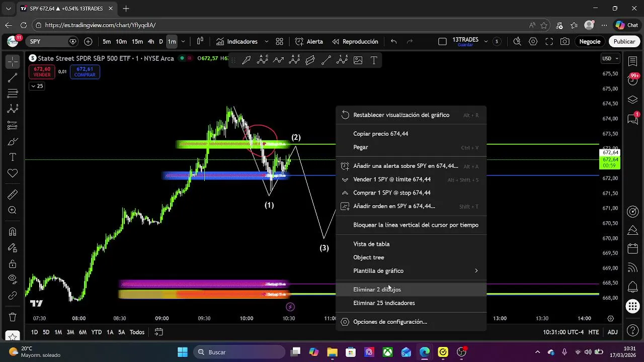Collapse the 25 indicators legend
Screen dimensions: 644x362
pyautogui.click(x=37, y=86)
